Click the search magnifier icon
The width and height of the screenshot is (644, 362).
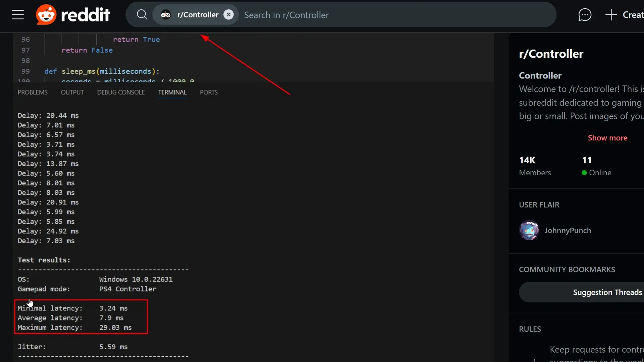142,15
